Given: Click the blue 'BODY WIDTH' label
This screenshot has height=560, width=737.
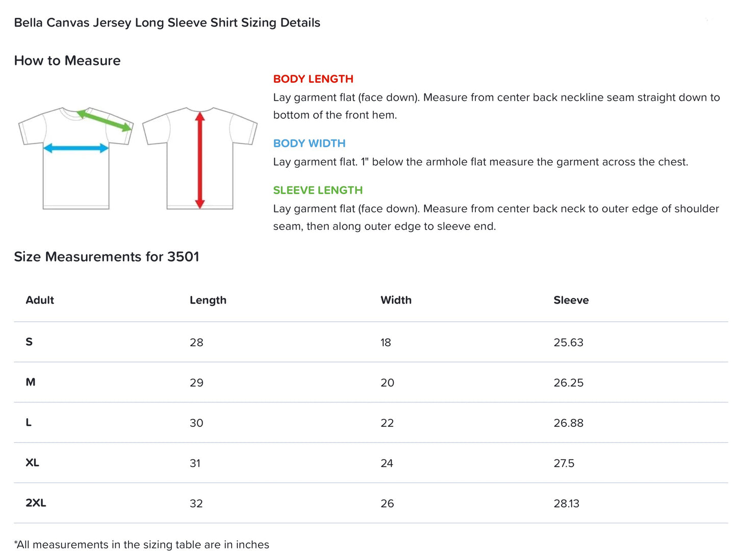Looking at the screenshot, I should pos(309,143).
